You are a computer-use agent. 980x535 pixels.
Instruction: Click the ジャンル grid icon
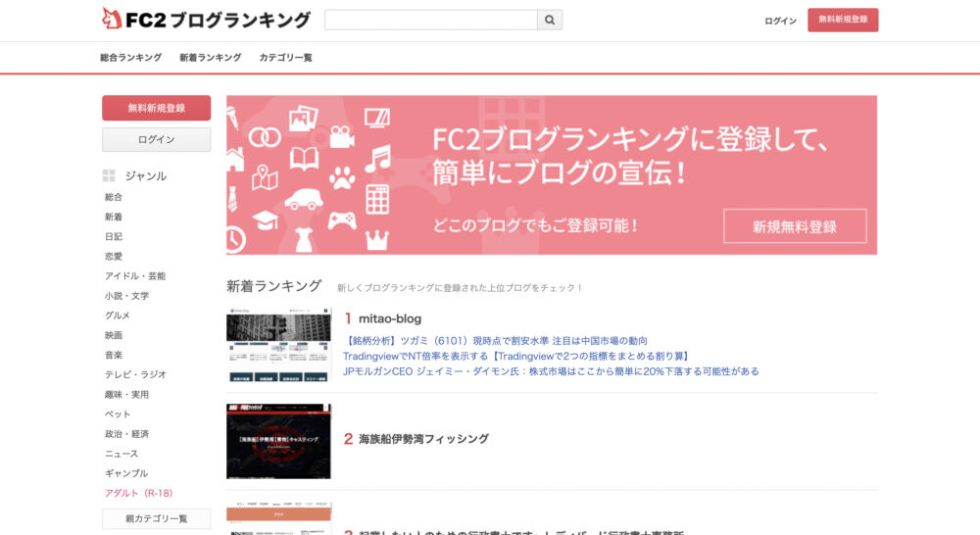coord(109,175)
